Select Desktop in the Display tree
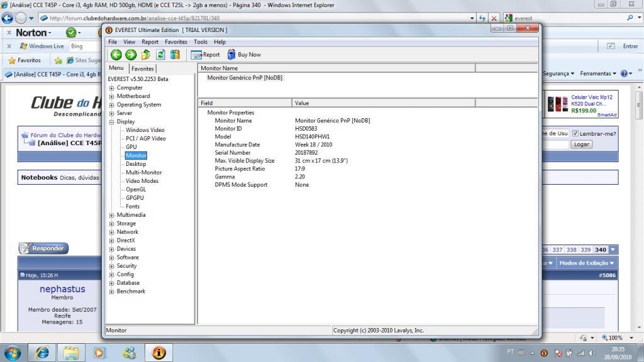 click(x=136, y=164)
